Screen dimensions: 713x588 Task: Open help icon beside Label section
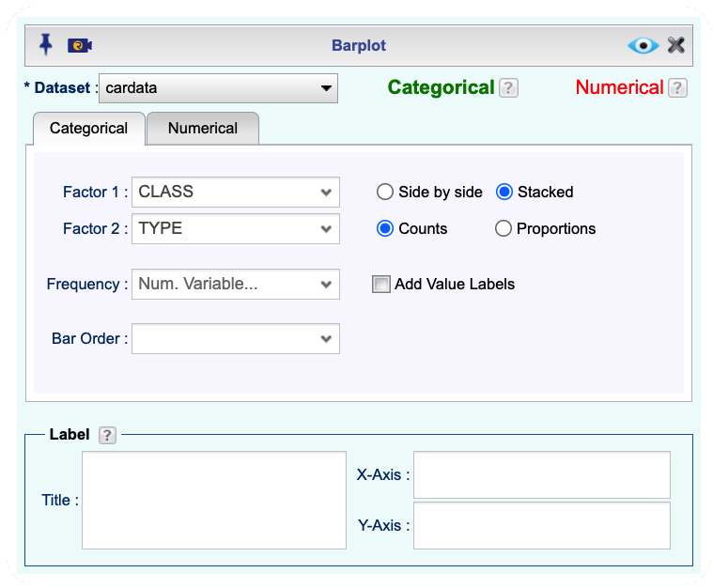[x=107, y=435]
